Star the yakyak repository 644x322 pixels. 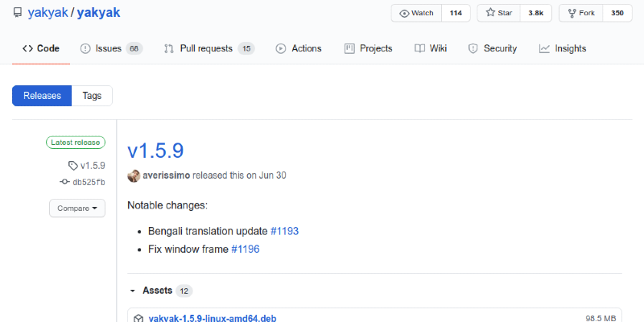point(501,13)
